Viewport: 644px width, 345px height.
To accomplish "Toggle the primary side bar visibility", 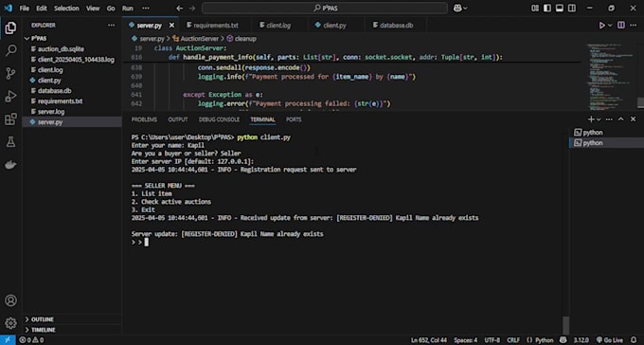I will [x=547, y=9].
